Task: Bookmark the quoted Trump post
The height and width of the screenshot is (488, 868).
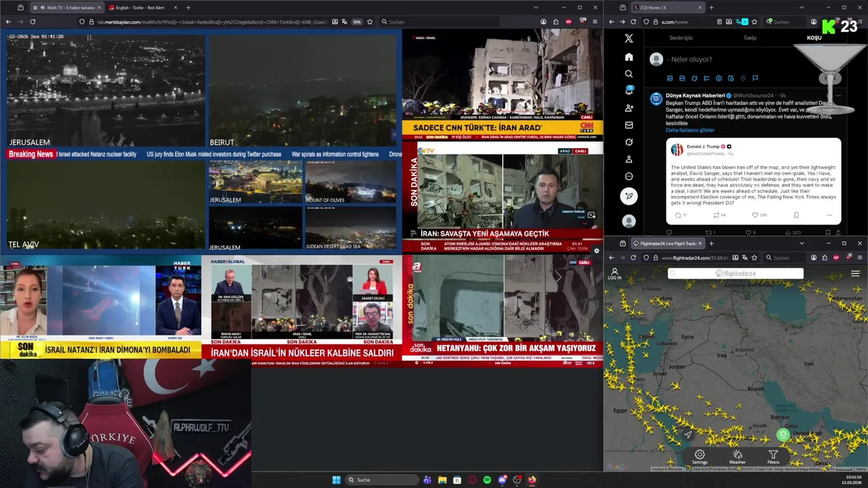Action: 796,215
